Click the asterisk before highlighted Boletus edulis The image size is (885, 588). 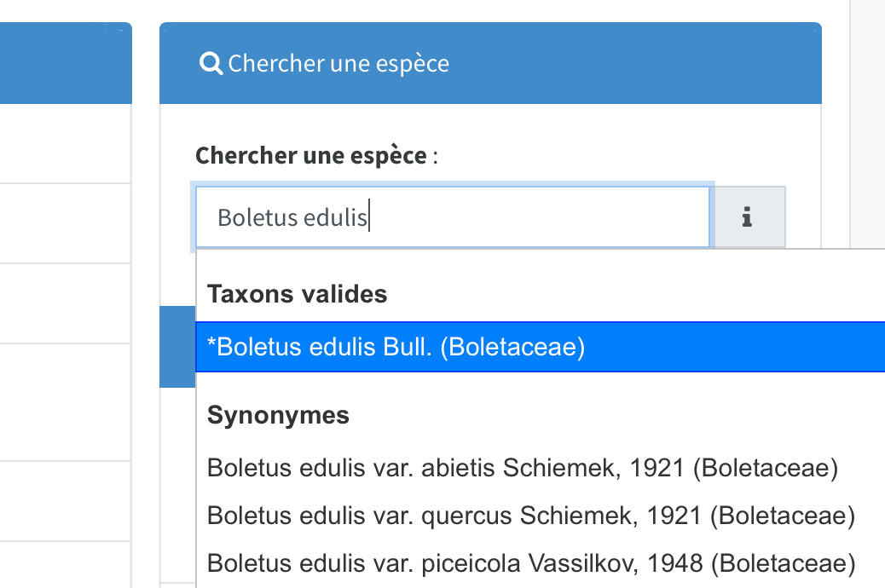(212, 346)
